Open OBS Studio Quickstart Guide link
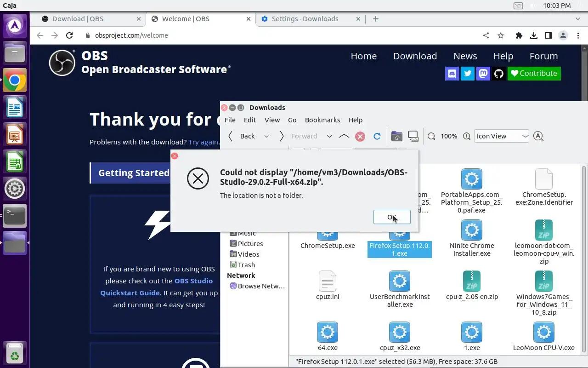The image size is (588, 368). [x=157, y=287]
